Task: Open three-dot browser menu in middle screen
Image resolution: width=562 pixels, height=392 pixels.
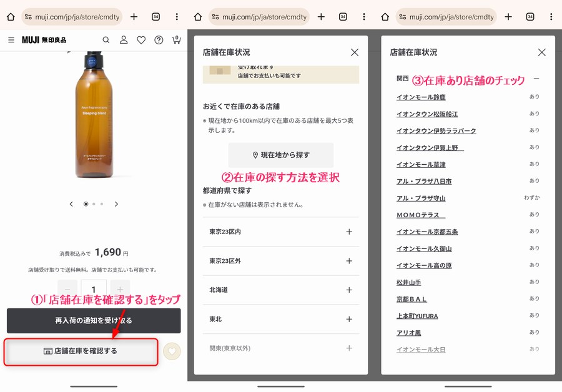Action: tap(364, 17)
